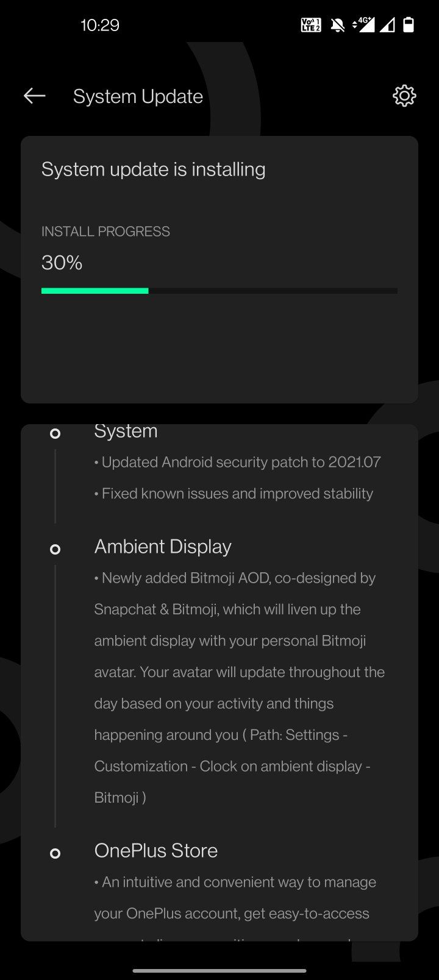The image size is (439, 980).
Task: Tap the Ambient Display changelog heading
Action: 163,547
